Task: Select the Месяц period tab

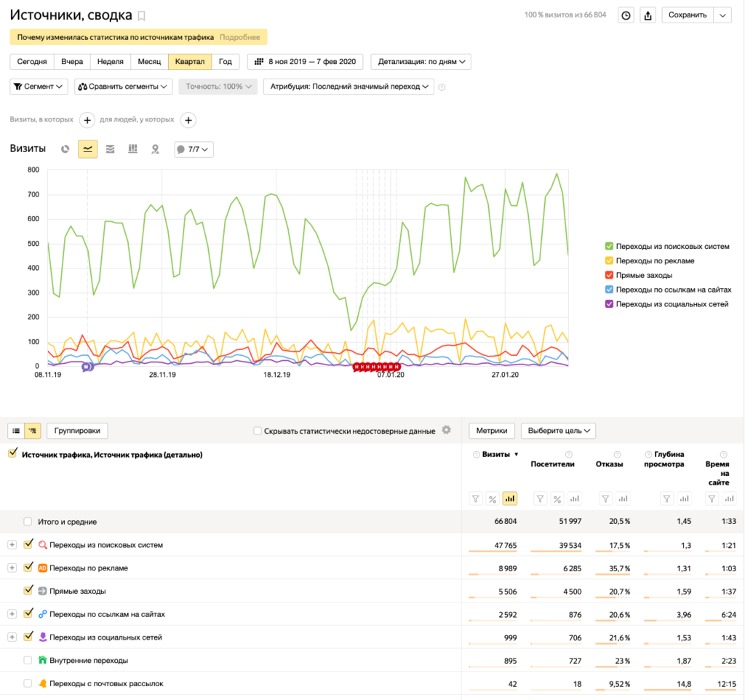Action: pos(149,62)
